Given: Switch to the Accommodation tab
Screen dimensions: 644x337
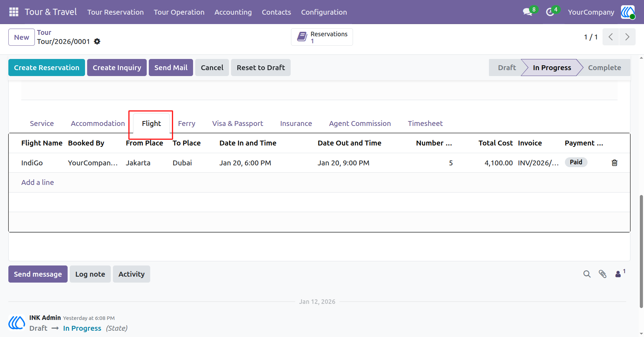Looking at the screenshot, I should [x=98, y=123].
